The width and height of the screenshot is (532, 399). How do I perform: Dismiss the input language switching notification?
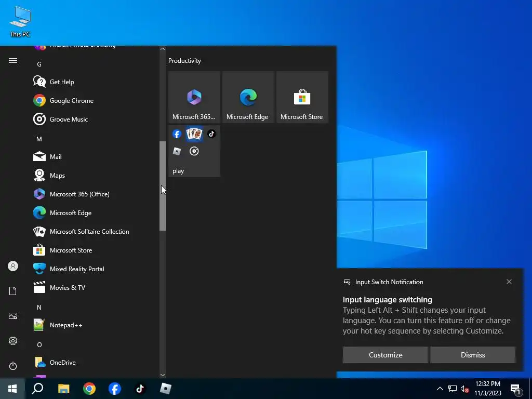[x=473, y=355]
